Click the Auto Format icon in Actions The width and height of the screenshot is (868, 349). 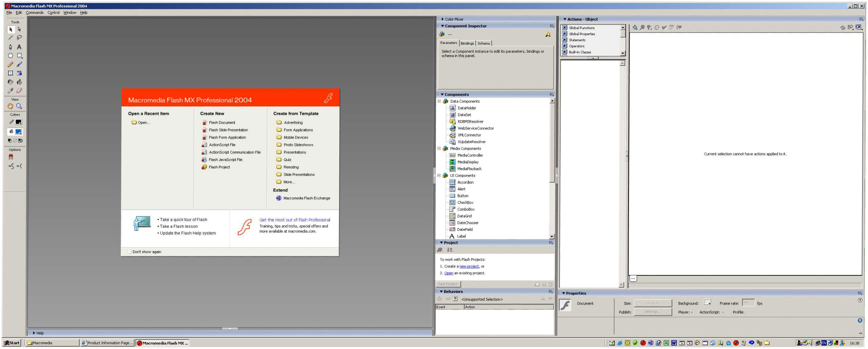671,27
